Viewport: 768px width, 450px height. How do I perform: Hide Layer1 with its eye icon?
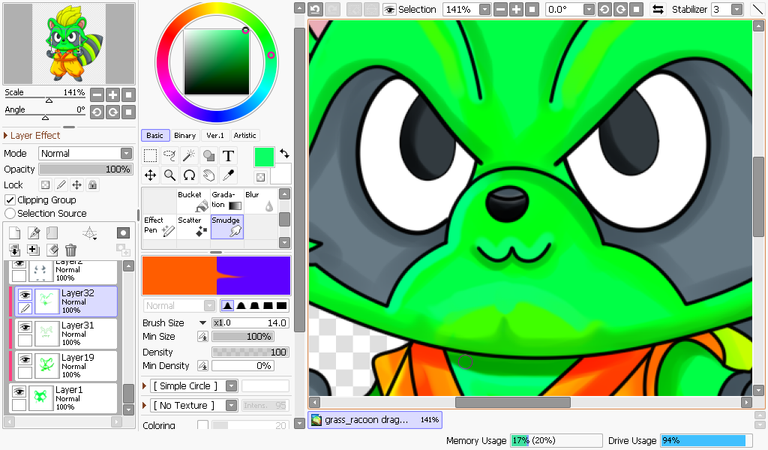(x=19, y=391)
